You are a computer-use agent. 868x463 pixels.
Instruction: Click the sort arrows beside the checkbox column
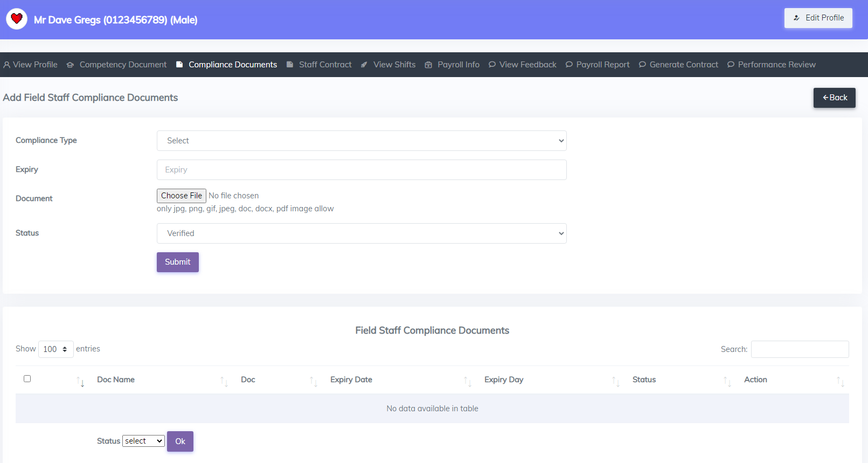(80, 382)
